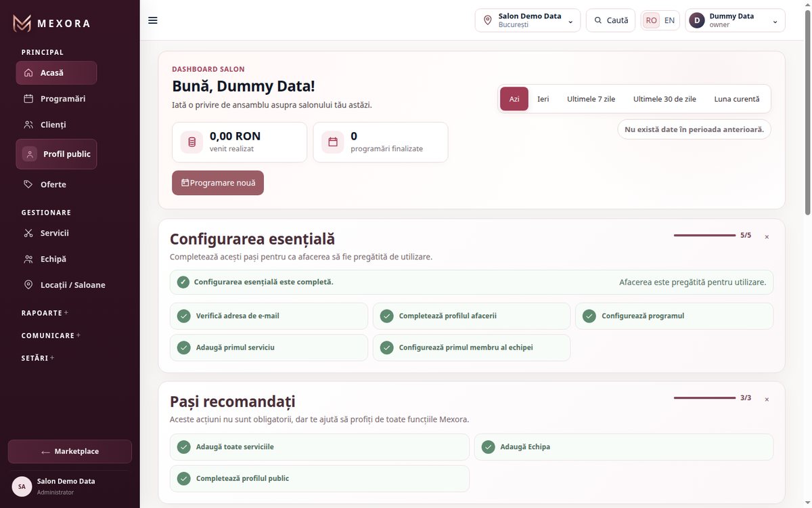812x508 pixels.
Task: Click the Clienți people icon
Action: [x=28, y=125]
